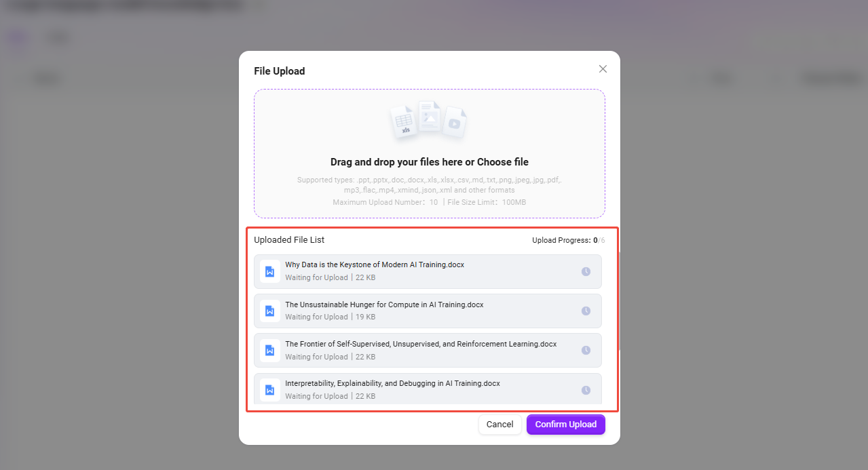Click pending clock icon for Frontier of Self-Supervised file
The width and height of the screenshot is (868, 470).
(586, 350)
